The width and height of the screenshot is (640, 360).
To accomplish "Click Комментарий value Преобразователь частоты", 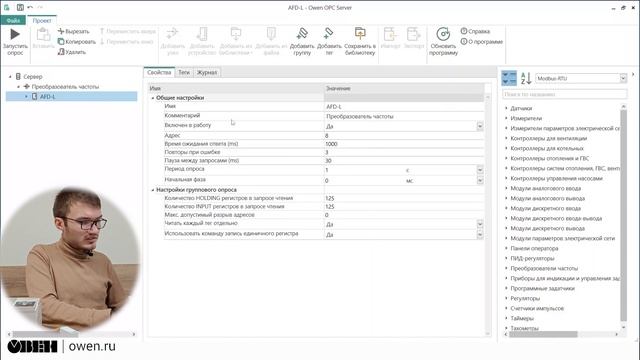I will (404, 116).
